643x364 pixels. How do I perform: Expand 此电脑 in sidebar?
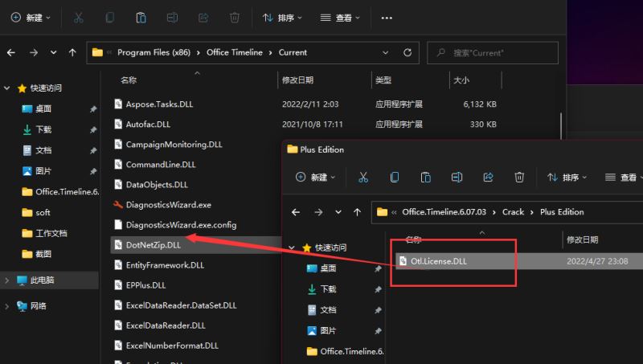(7, 280)
